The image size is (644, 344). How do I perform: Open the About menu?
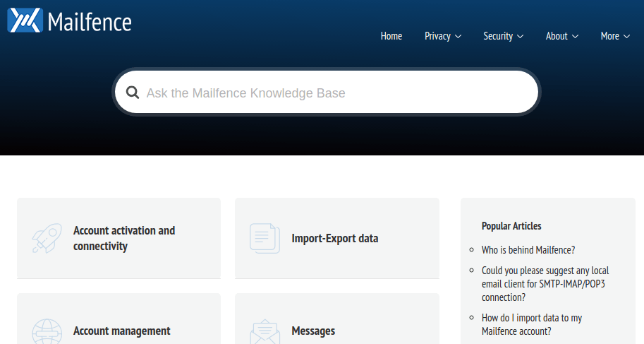click(562, 36)
